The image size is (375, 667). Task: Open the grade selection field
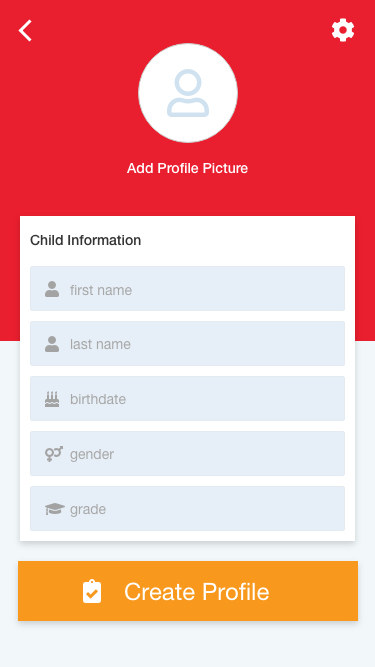[188, 508]
